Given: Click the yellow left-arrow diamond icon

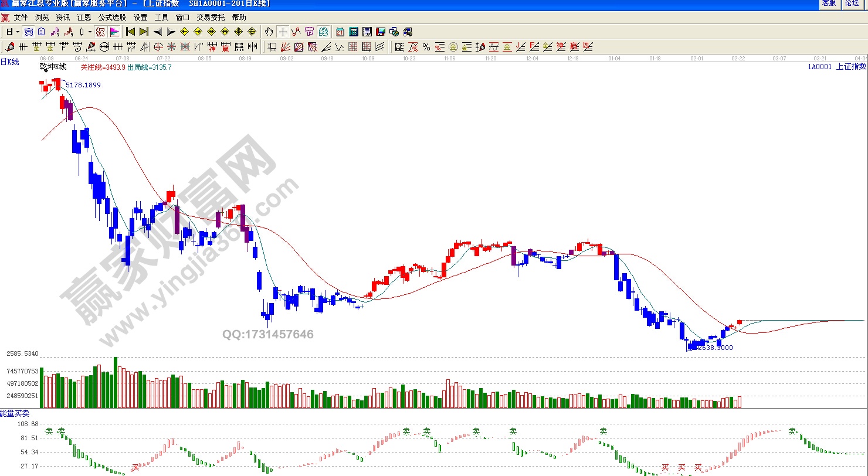Looking at the screenshot, I should [x=184, y=32].
